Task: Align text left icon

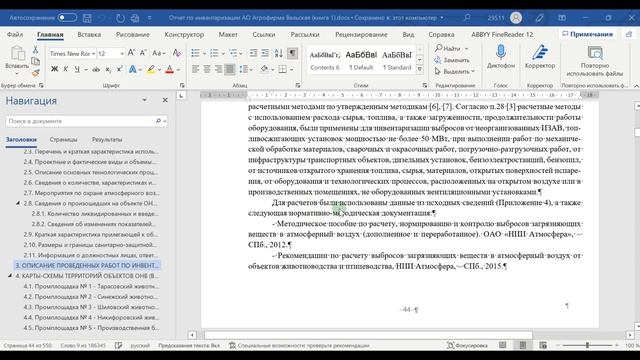Action: point(196,69)
